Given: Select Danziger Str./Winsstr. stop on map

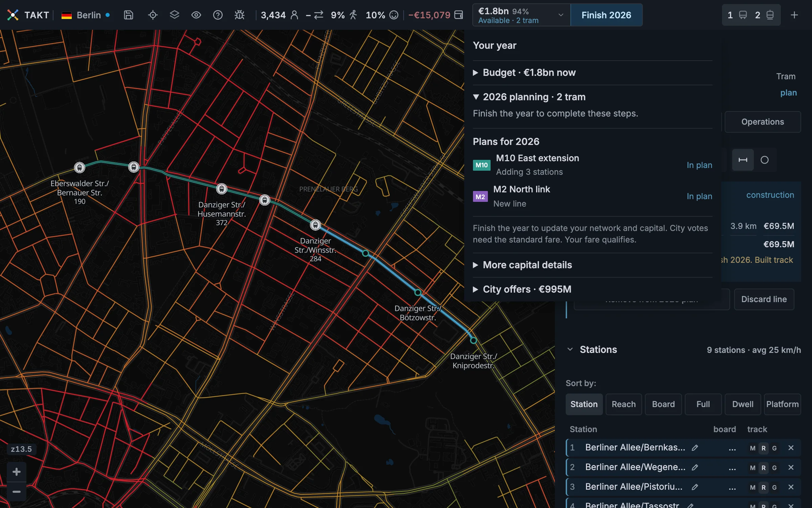Looking at the screenshot, I should click(x=315, y=225).
